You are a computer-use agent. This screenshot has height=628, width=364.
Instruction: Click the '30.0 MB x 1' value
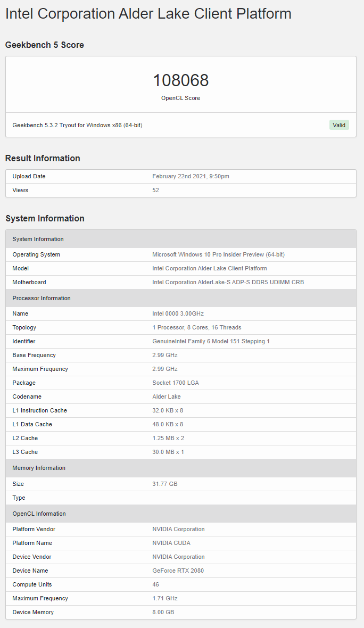(168, 452)
